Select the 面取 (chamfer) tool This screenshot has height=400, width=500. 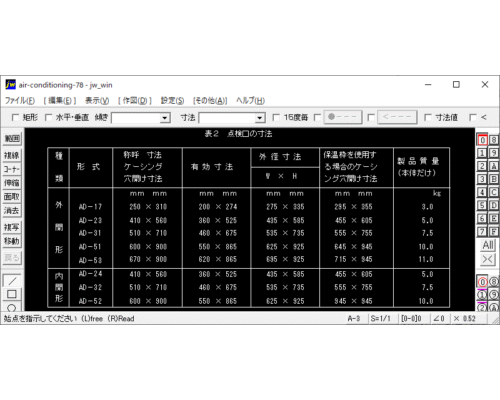point(12,197)
